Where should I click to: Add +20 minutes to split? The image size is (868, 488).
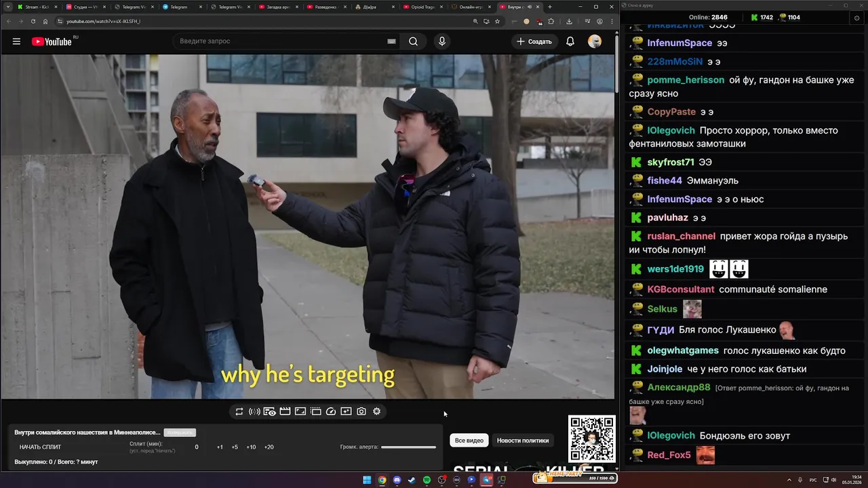269,447
